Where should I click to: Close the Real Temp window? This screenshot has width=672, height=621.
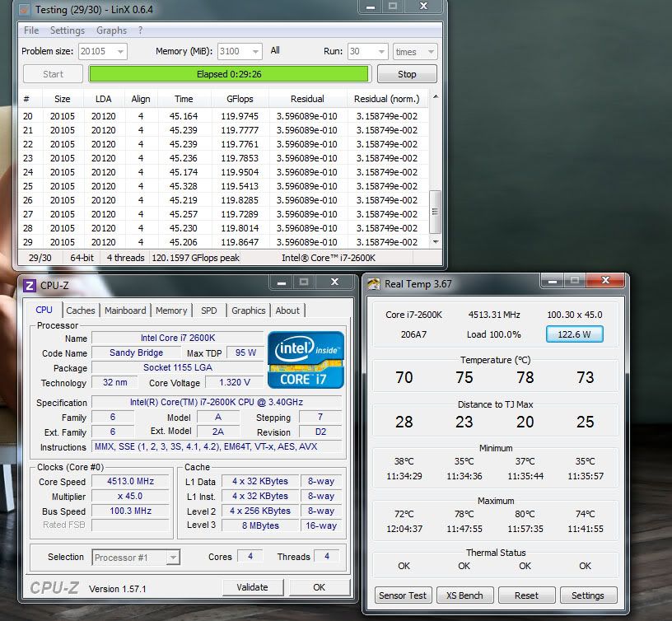[x=605, y=280]
